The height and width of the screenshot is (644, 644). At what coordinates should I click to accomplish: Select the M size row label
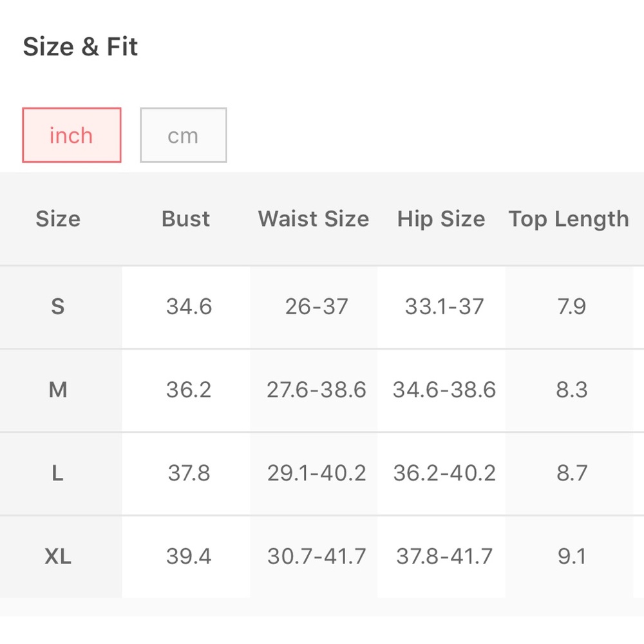point(58,390)
